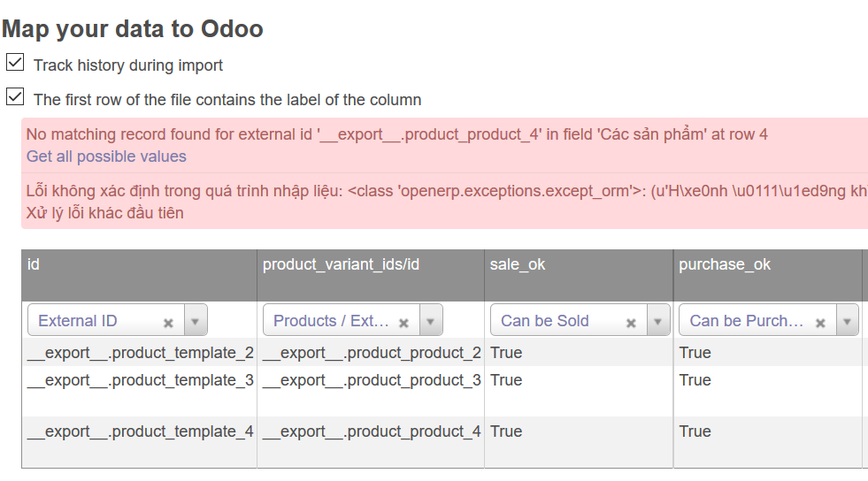Click purchase_ok True value in product_template_2 row
The height and width of the screenshot is (481, 868).
click(695, 353)
